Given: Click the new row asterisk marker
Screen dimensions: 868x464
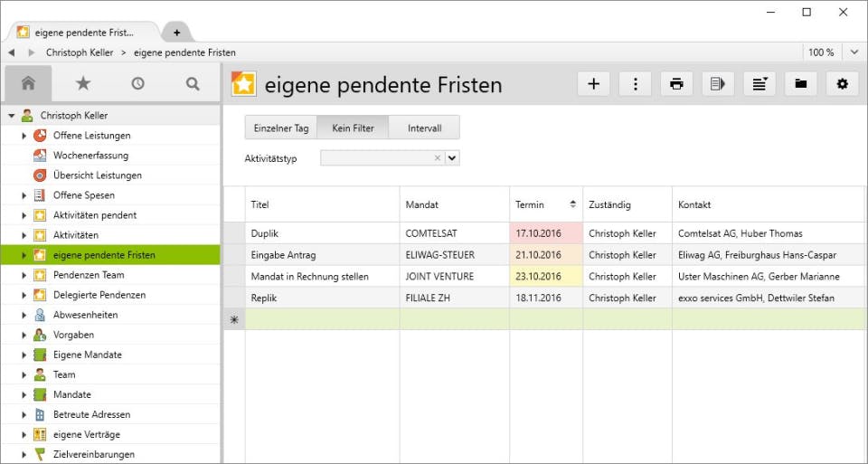Looking at the screenshot, I should click(x=234, y=319).
